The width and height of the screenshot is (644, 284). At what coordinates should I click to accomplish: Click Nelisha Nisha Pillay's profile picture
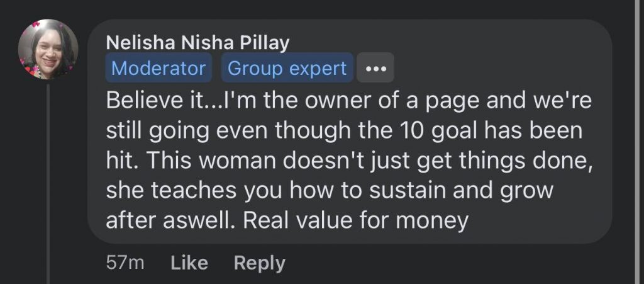tap(48, 49)
